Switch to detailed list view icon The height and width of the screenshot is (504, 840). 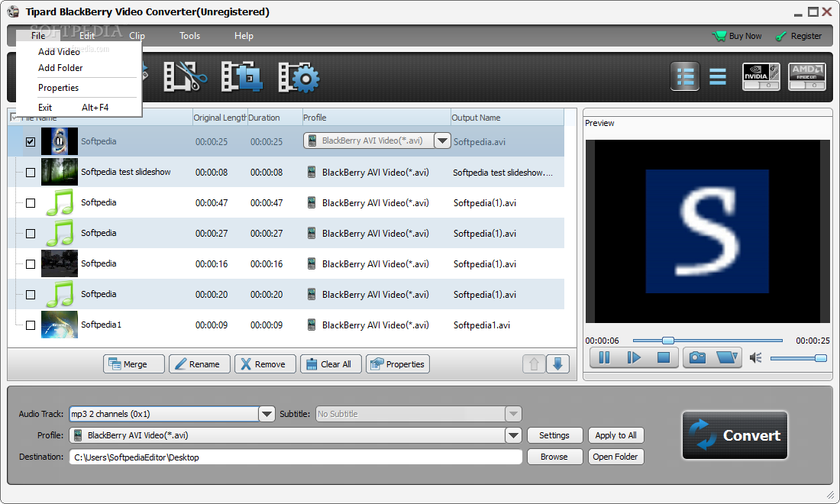[x=685, y=76]
